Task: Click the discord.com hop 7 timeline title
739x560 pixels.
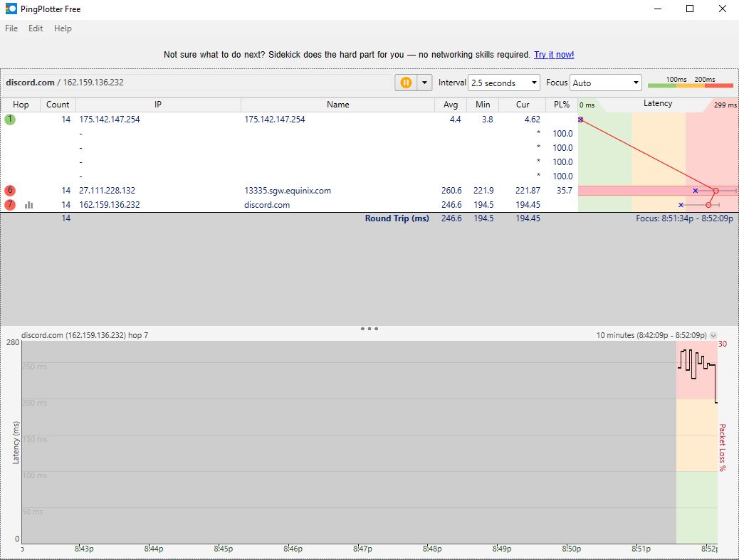Action: point(85,335)
